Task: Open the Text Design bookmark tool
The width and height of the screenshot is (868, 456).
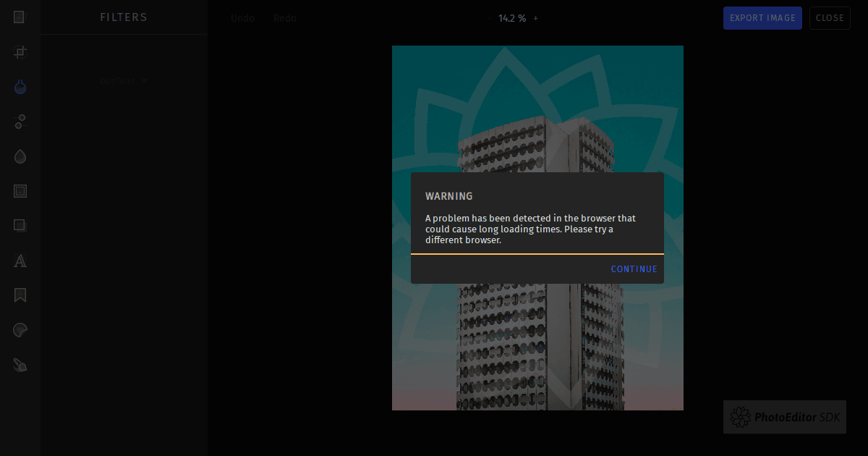Action: pyautogui.click(x=20, y=295)
